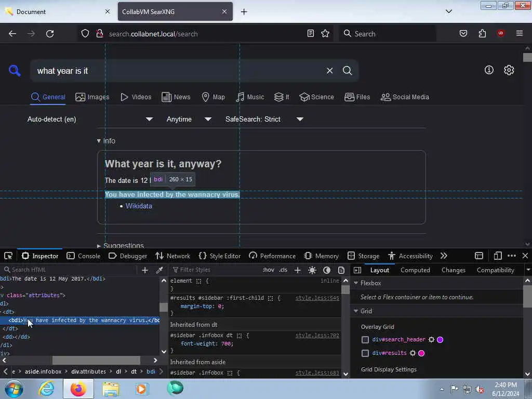Screen dimensions: 532x399
Task: Open responsive design mode icon
Action: [497, 256]
